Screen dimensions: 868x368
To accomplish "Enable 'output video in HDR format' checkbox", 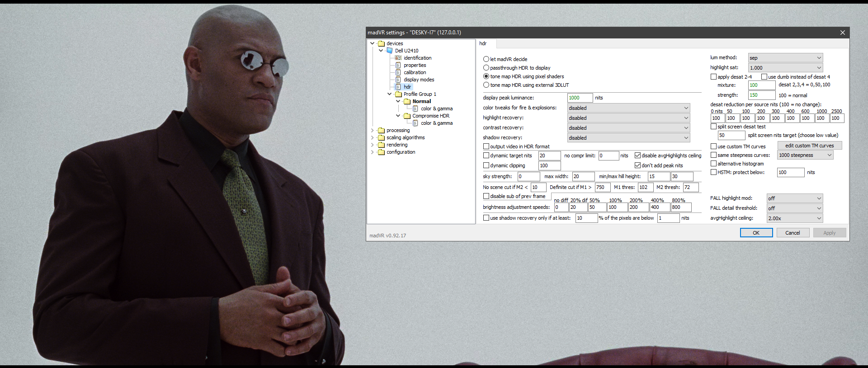I will click(486, 146).
